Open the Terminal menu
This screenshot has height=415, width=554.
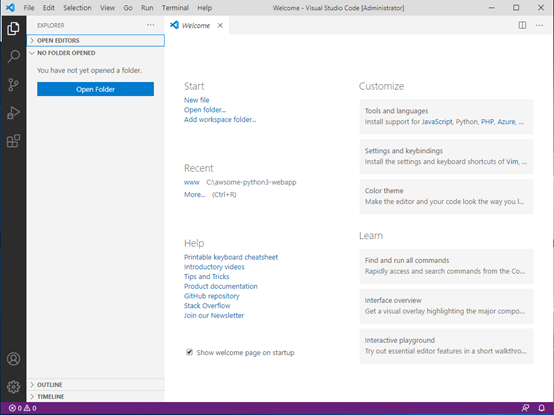[175, 8]
